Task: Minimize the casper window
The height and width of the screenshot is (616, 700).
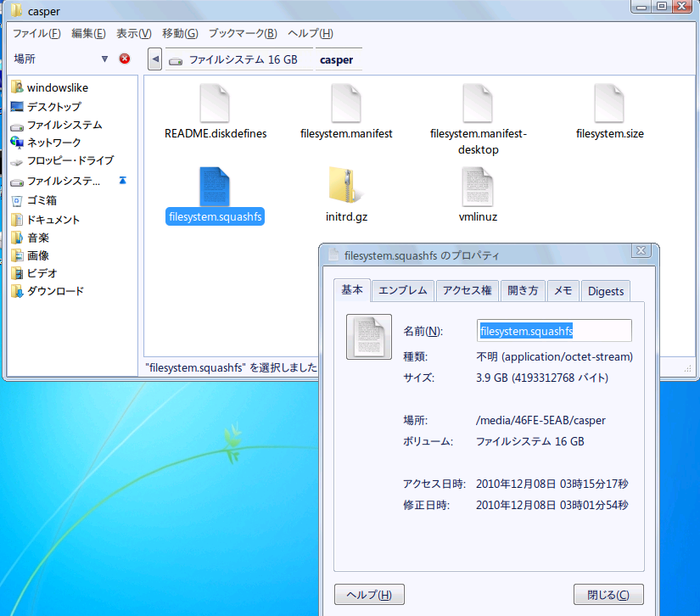Action: coord(642,6)
